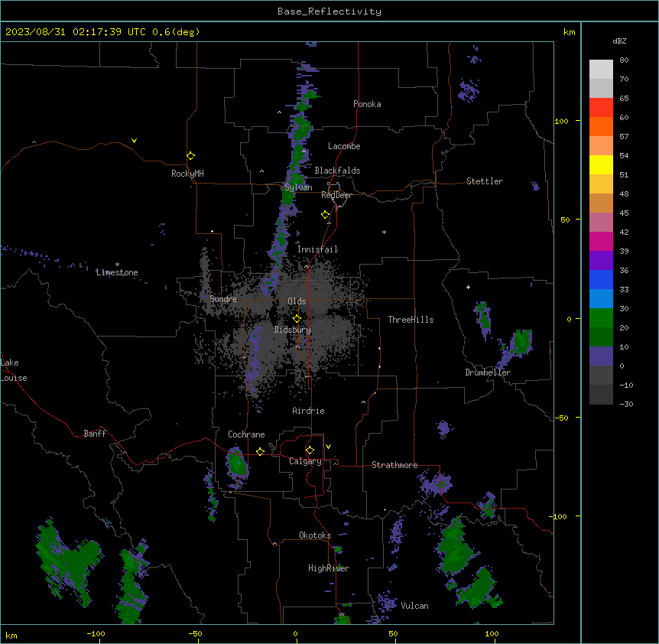Click the white plus marker north of Drumheller
Viewport: 659px width, 644px height.
[468, 287]
